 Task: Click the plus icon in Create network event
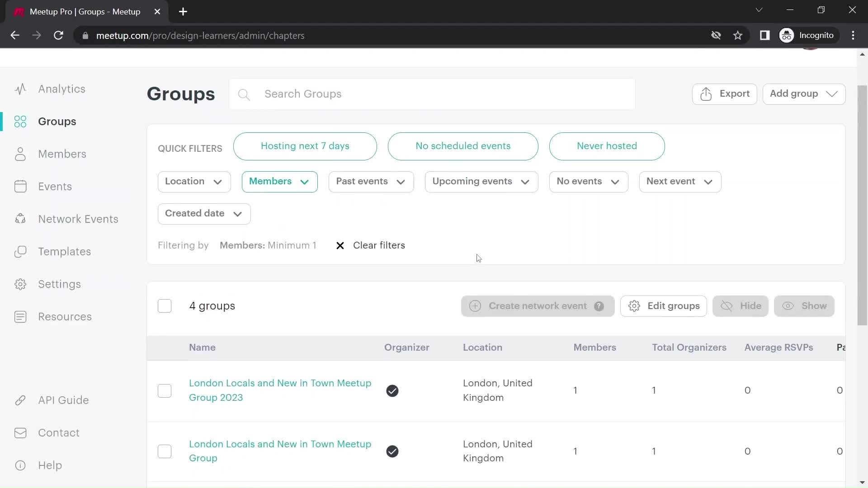pos(475,306)
